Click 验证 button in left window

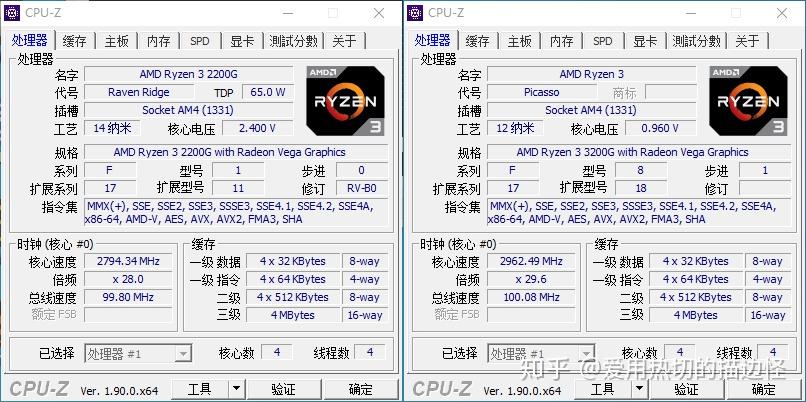[283, 389]
